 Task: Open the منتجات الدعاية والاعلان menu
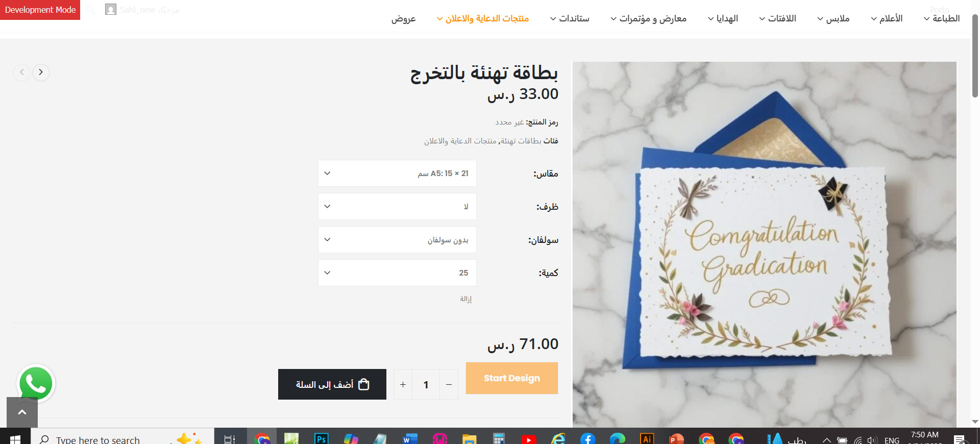pos(482,18)
